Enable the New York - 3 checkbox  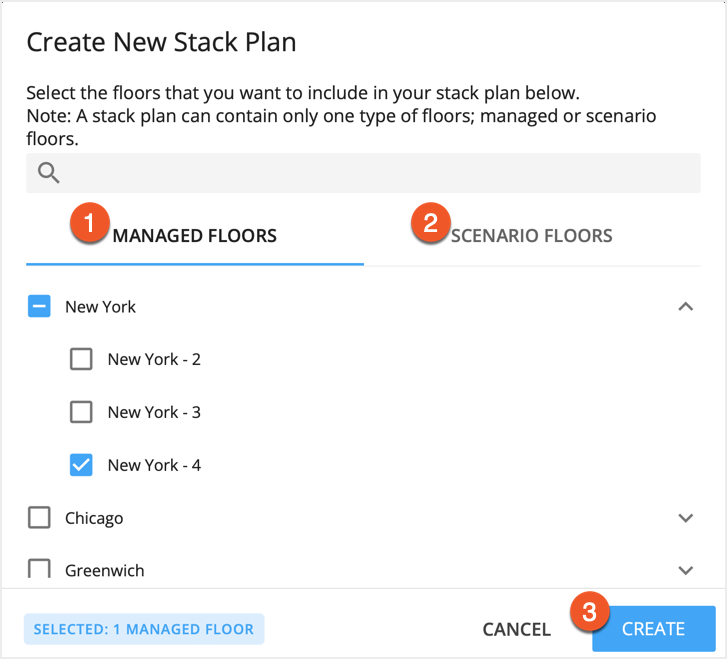pos(81,412)
